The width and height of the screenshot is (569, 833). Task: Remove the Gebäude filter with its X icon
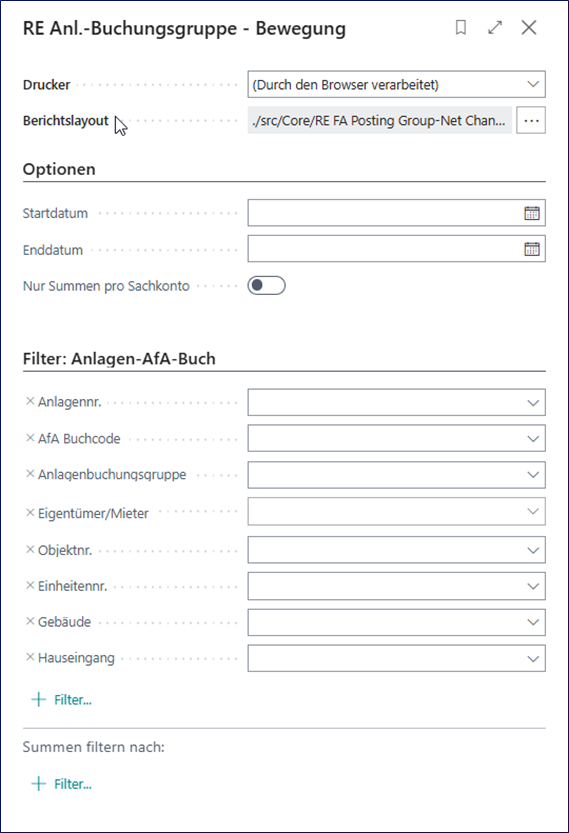click(30, 621)
